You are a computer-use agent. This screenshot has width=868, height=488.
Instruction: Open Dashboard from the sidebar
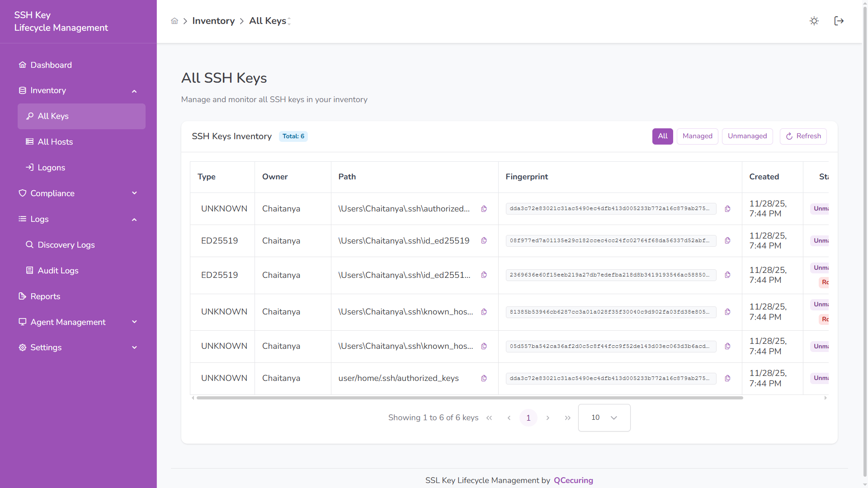pyautogui.click(x=51, y=65)
